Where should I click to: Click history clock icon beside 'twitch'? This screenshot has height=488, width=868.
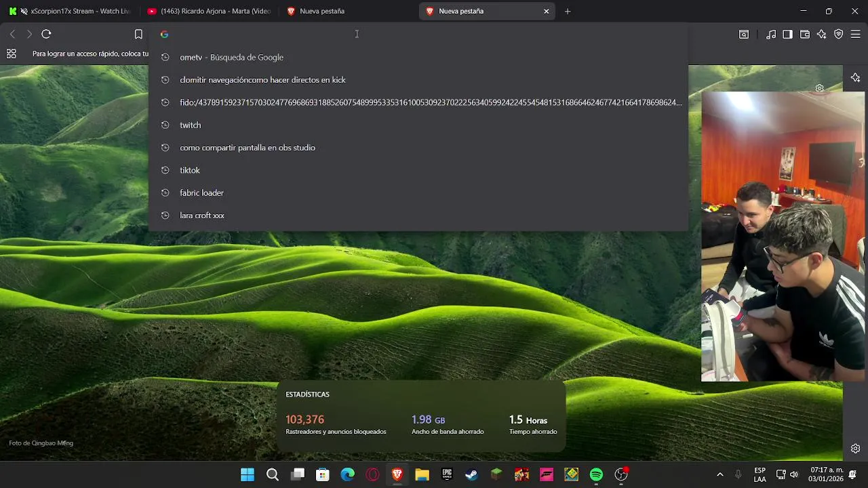point(165,125)
